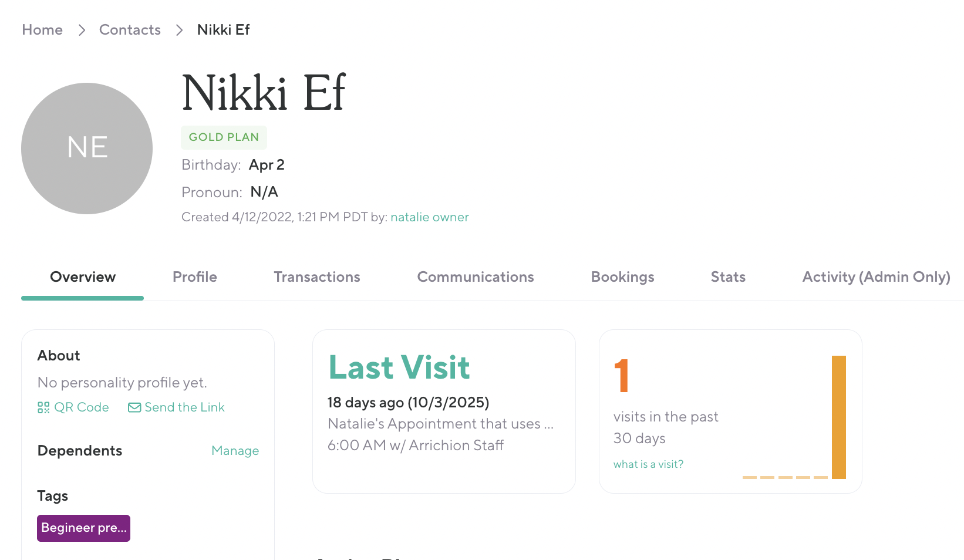Switch to the Bookings tab
This screenshot has width=964, height=560.
pos(622,277)
